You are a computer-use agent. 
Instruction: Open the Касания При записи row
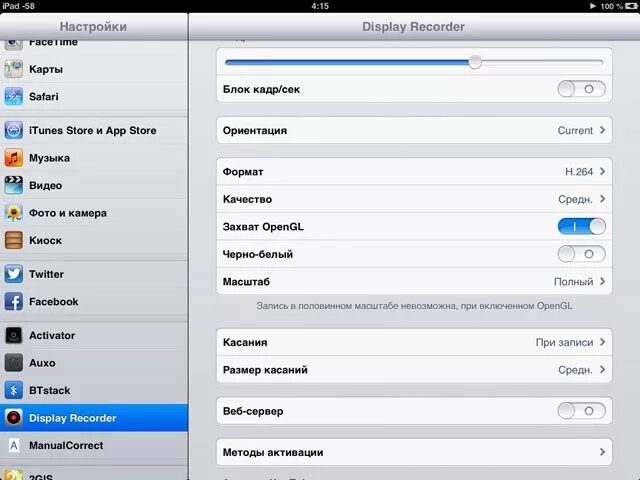[x=414, y=342]
